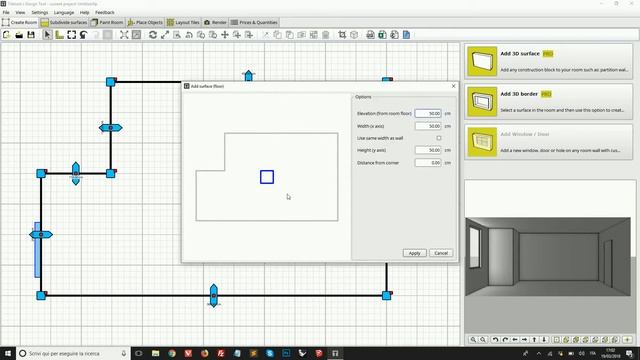Select the blue square surface in dialog preview
The width and height of the screenshot is (640, 360).
[267, 177]
